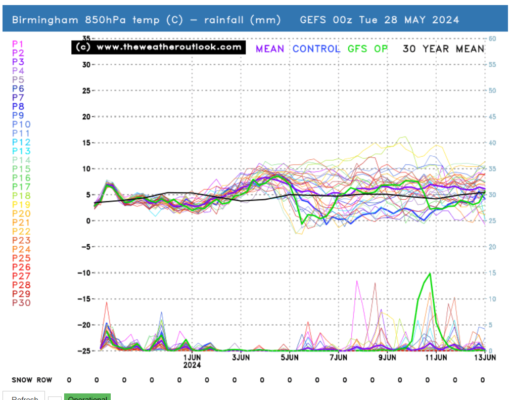Click the 7JUN date axis label
This screenshot has height=400, width=511.
point(338,358)
